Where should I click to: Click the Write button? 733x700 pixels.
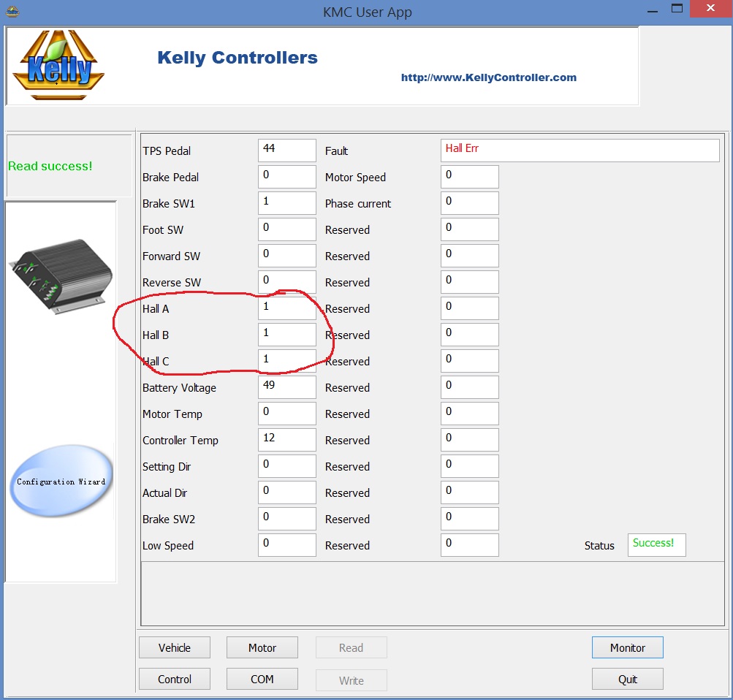pyautogui.click(x=351, y=680)
